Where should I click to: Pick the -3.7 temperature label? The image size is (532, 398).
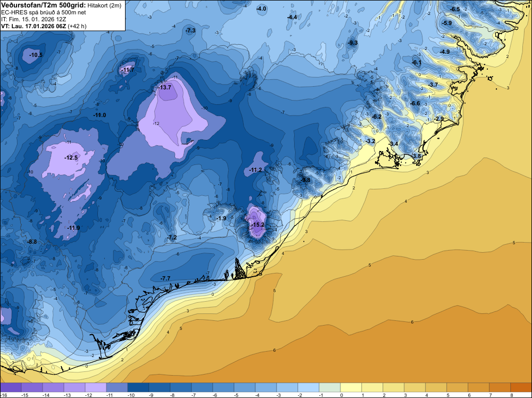click(433, 85)
